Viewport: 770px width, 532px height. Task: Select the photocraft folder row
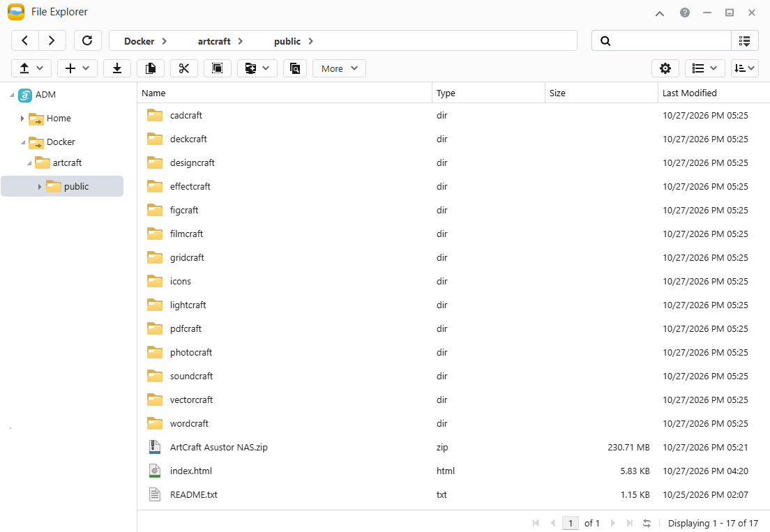click(453, 352)
